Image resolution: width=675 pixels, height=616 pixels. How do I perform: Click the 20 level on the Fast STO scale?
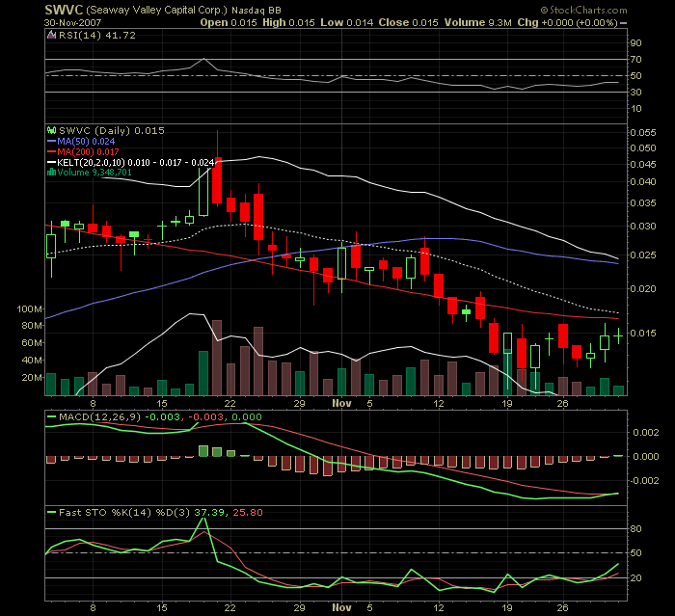pyautogui.click(x=636, y=578)
